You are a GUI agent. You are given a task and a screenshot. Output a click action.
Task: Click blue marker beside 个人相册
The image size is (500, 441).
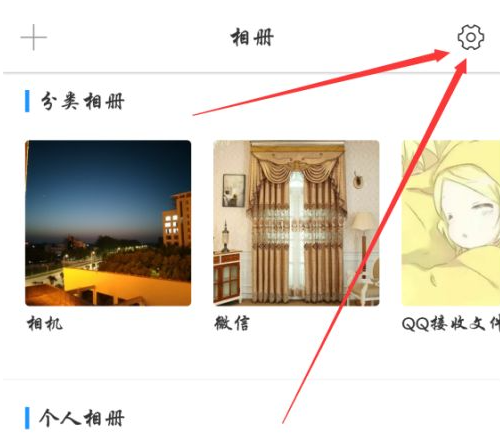click(x=27, y=418)
